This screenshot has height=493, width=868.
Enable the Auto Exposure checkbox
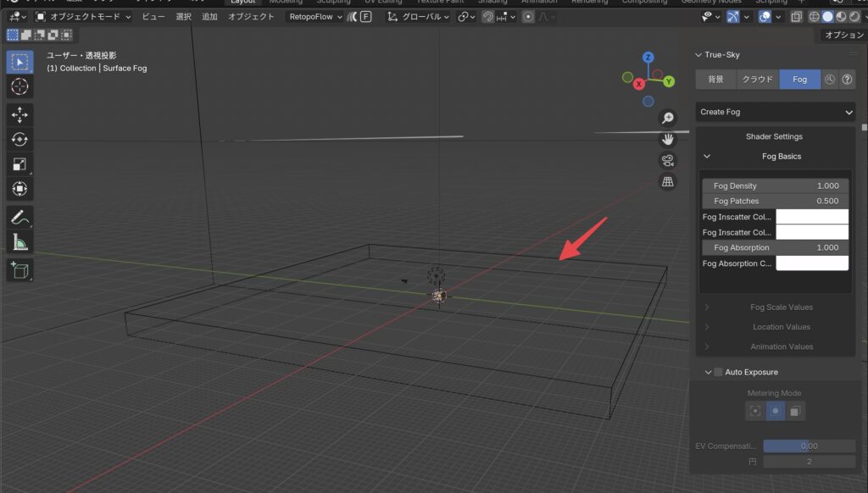(718, 372)
